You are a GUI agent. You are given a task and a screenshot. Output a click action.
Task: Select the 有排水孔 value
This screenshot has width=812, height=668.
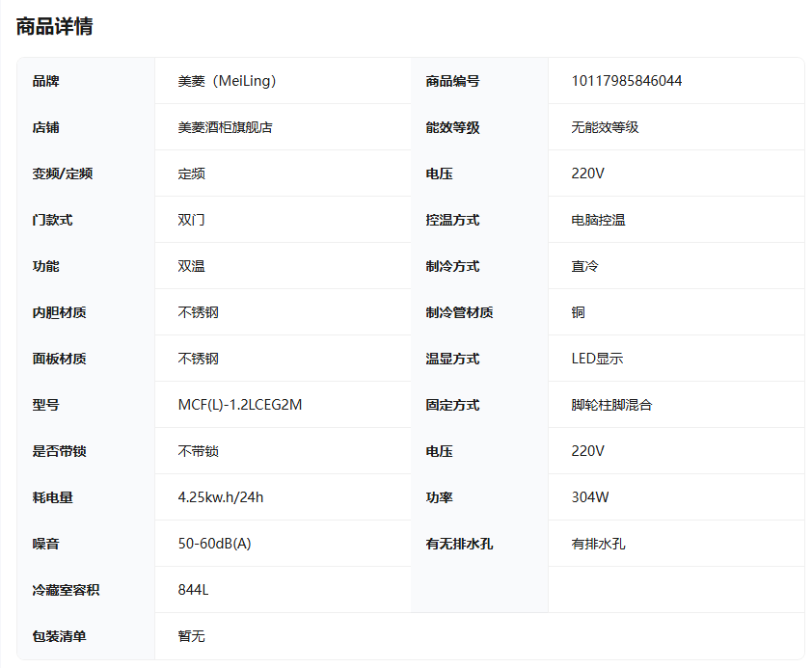pos(598,544)
